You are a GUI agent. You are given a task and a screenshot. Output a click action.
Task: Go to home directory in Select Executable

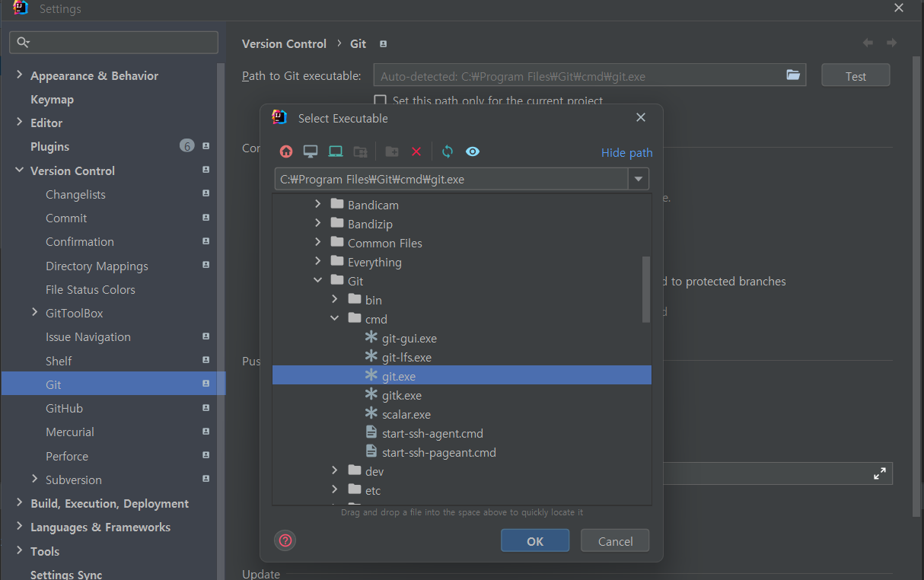coord(286,151)
